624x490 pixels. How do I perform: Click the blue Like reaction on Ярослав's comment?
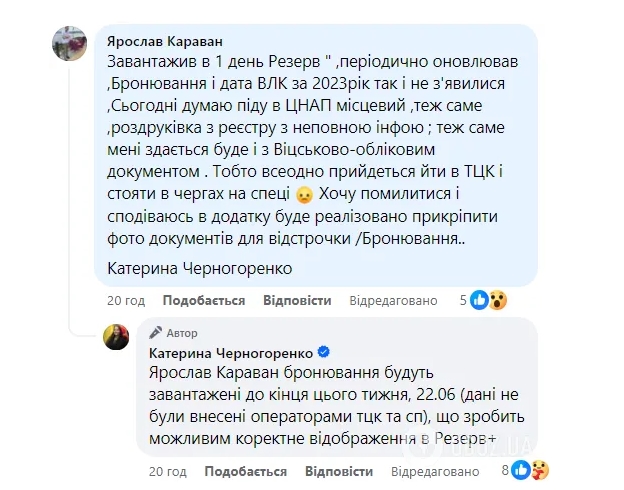[x=479, y=300]
